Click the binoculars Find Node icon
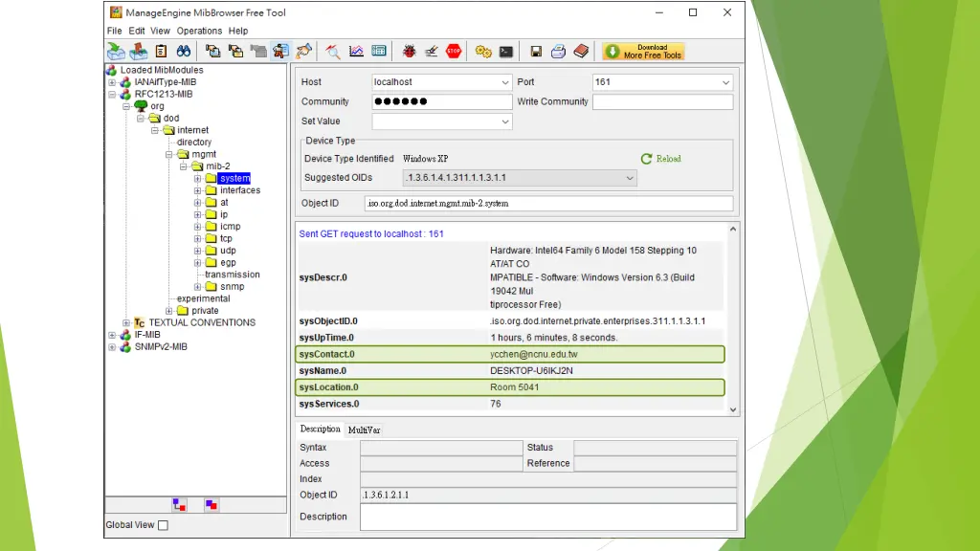 click(x=183, y=52)
